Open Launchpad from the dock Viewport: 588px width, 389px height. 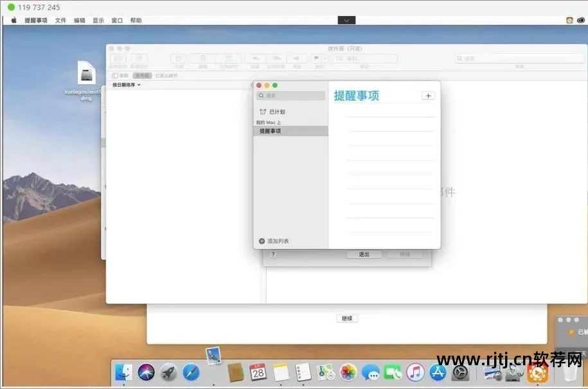(168, 372)
